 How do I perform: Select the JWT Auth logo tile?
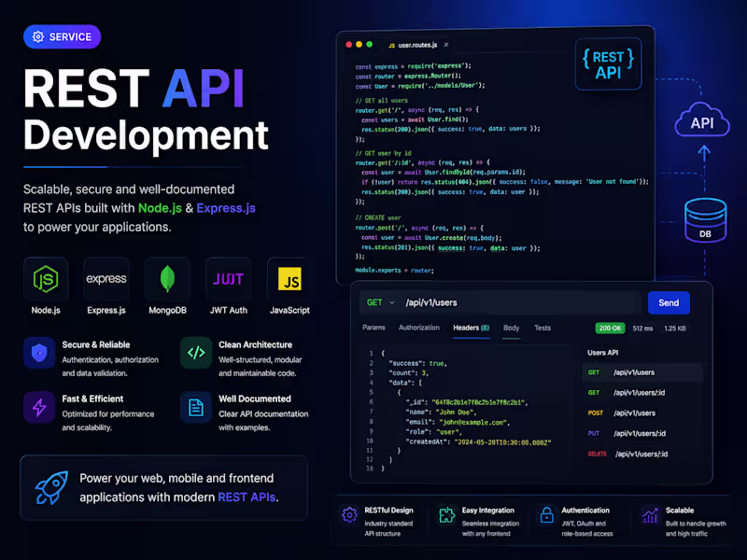pyautogui.click(x=228, y=279)
